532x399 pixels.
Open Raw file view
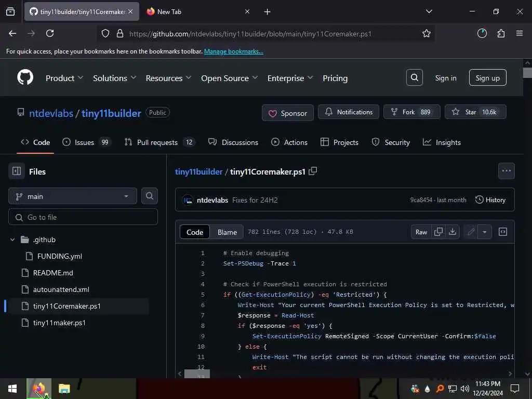pos(421,232)
